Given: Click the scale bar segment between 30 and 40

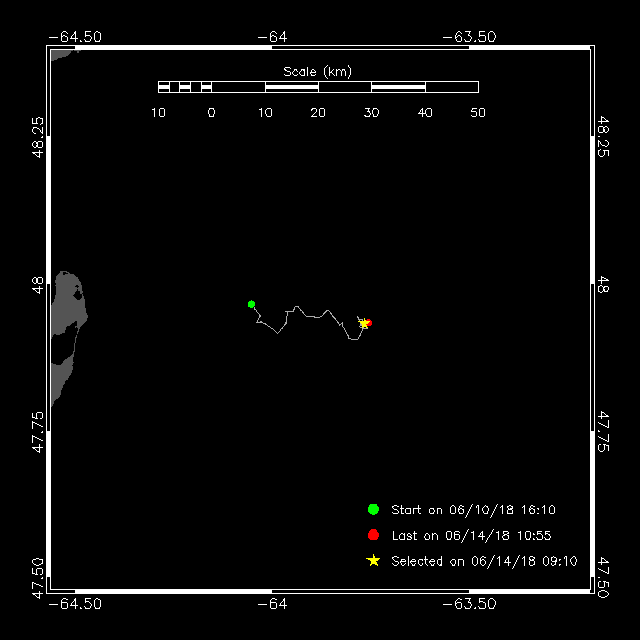Looking at the screenshot, I should tap(398, 87).
